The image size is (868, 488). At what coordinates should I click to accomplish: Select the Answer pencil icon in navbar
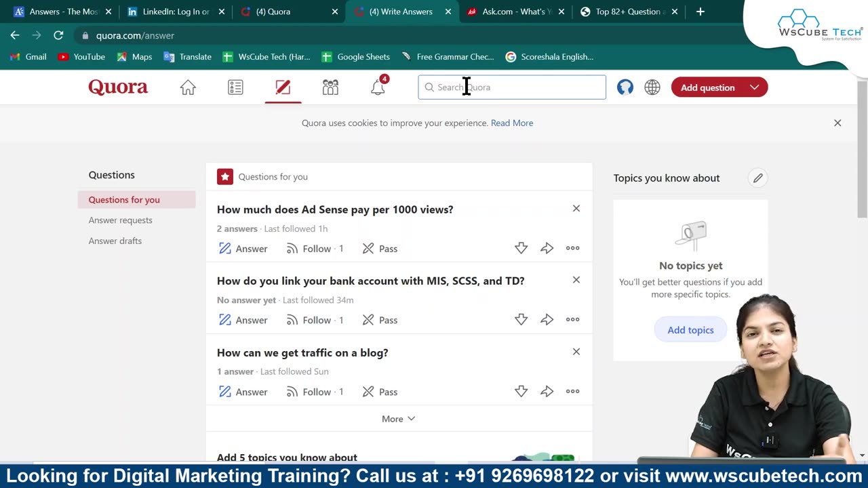pyautogui.click(x=283, y=87)
